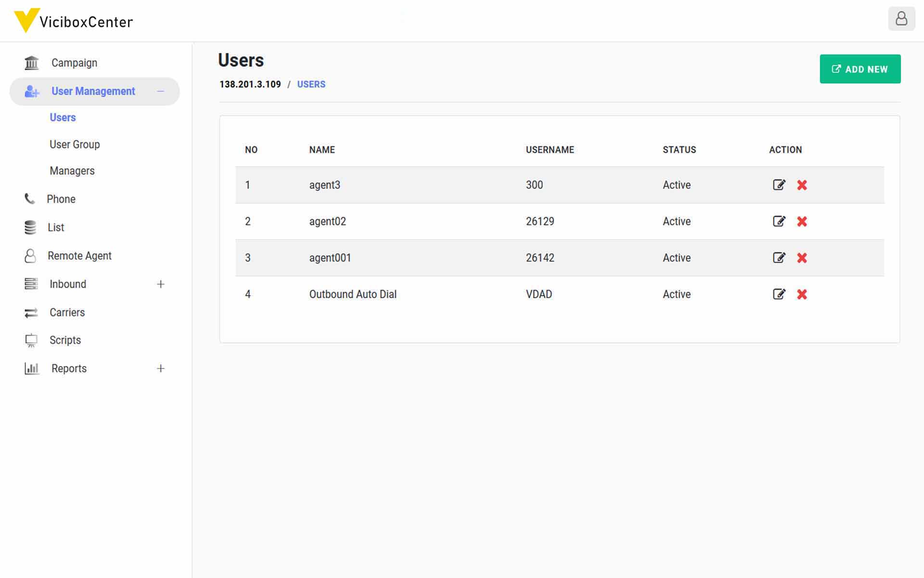Click the USERS breadcrumb link
Image resolution: width=924 pixels, height=578 pixels.
[x=311, y=84]
